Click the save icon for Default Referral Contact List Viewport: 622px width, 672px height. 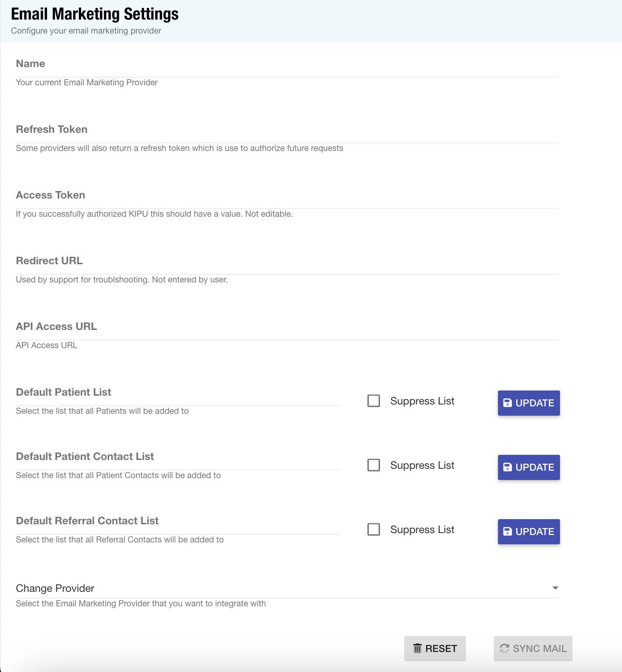pos(508,532)
